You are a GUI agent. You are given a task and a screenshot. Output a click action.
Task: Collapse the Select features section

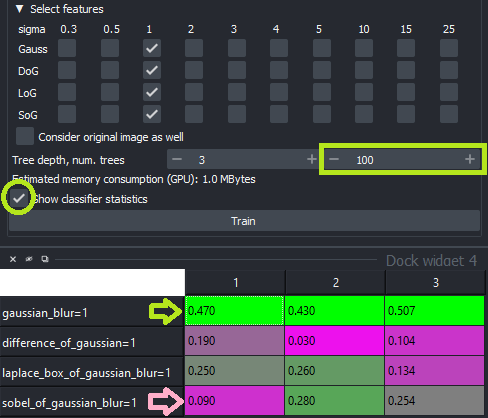point(20,9)
